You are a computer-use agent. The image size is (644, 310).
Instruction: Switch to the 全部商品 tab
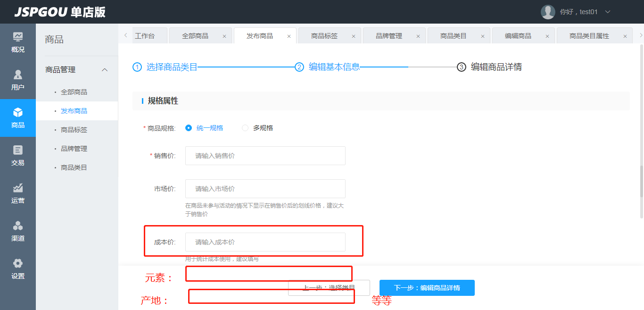pyautogui.click(x=195, y=36)
